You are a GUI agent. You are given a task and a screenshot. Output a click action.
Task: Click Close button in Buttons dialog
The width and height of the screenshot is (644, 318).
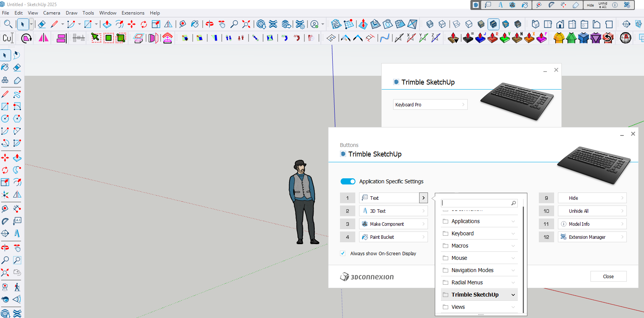pyautogui.click(x=608, y=276)
